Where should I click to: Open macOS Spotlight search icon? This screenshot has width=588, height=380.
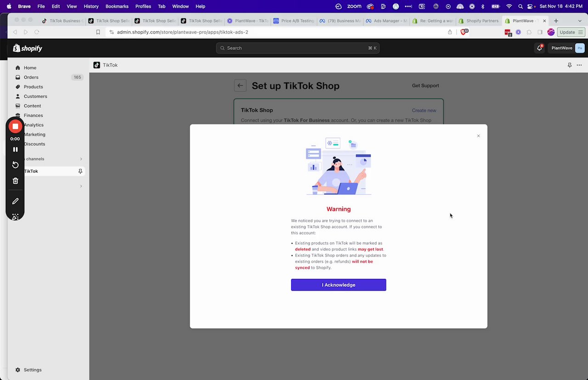pyautogui.click(x=520, y=6)
